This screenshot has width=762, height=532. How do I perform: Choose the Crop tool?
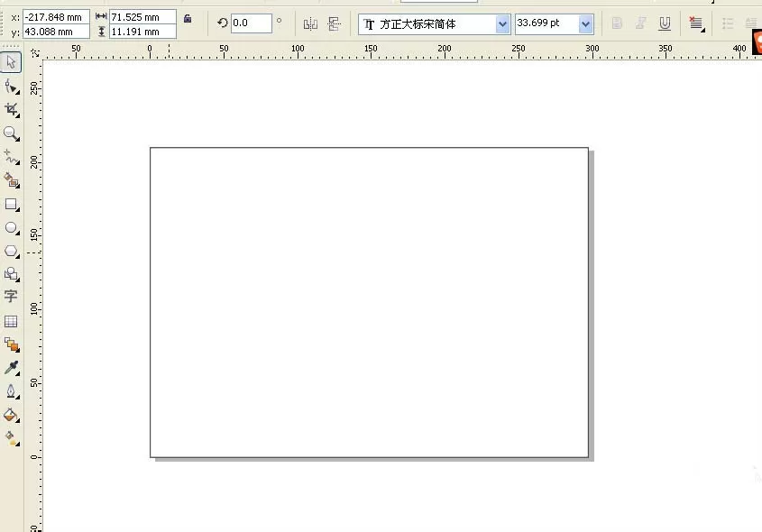[x=11, y=110]
